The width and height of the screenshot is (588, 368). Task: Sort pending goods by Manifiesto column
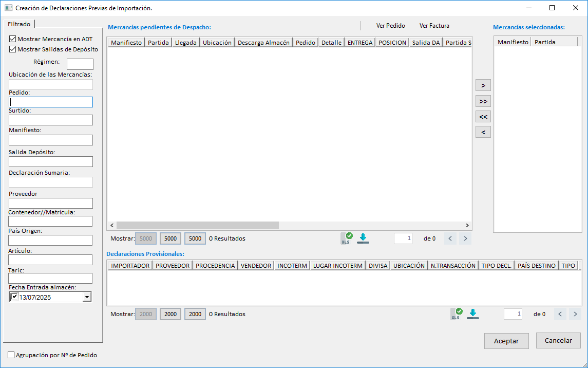point(126,43)
